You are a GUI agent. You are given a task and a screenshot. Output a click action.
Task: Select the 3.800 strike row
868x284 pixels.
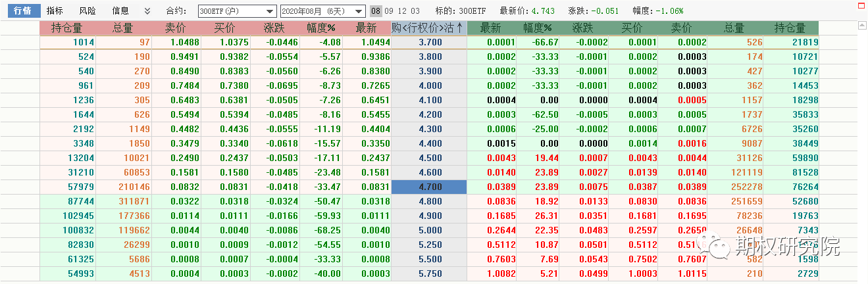tap(430, 57)
